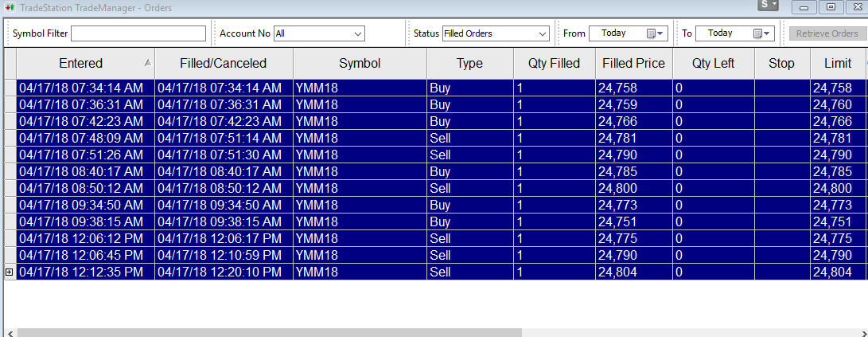Viewport: 868px width, 337px height.
Task: Sort by the Symbol column header
Action: (x=360, y=63)
